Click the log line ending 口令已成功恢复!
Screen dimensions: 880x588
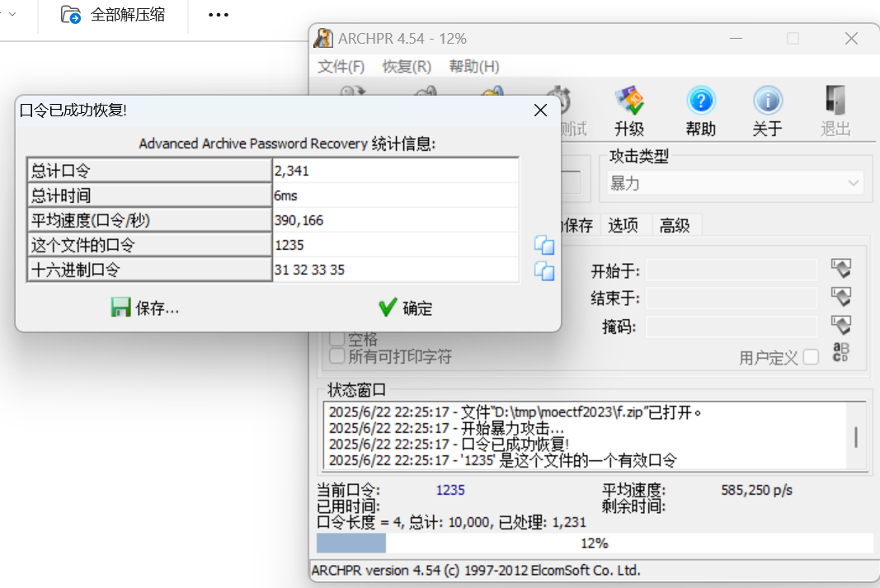click(449, 445)
